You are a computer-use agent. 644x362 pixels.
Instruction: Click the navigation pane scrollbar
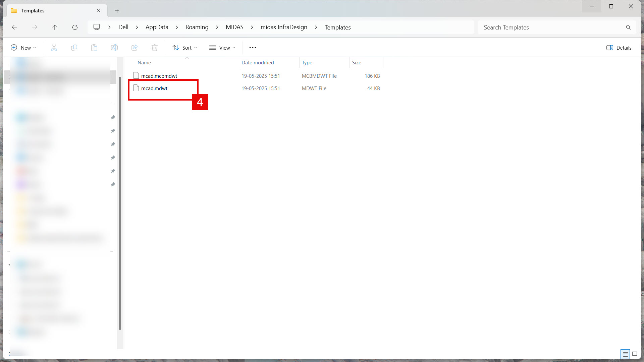(x=120, y=203)
